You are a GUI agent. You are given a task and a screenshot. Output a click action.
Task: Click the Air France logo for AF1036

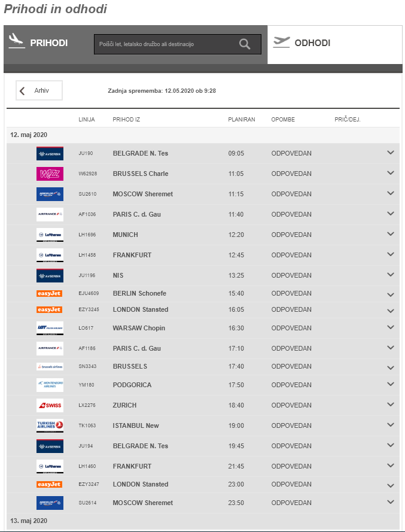[x=50, y=214]
